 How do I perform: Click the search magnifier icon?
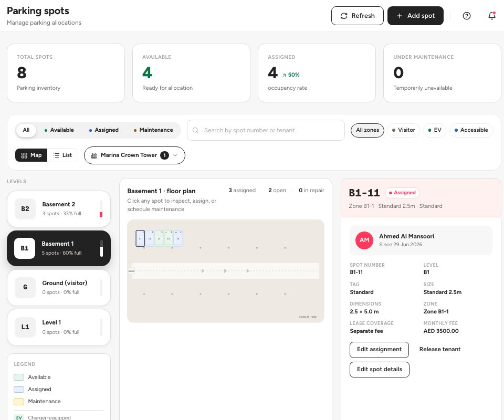click(x=195, y=130)
